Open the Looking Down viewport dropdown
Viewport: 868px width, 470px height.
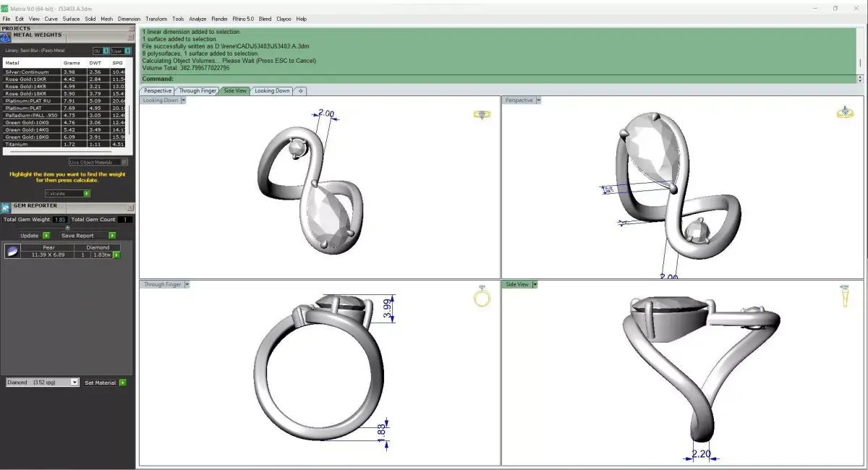184,101
